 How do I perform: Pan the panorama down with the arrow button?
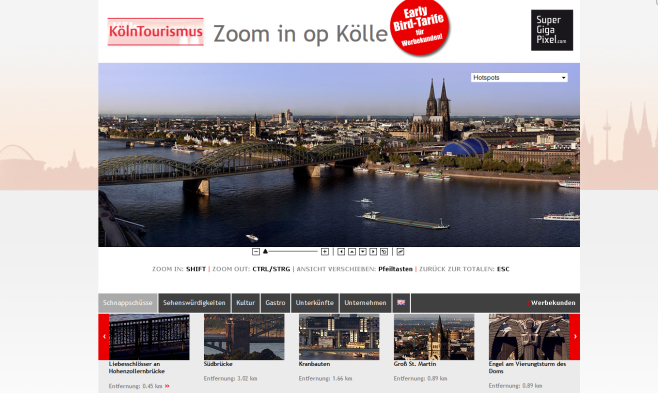pos(363,252)
